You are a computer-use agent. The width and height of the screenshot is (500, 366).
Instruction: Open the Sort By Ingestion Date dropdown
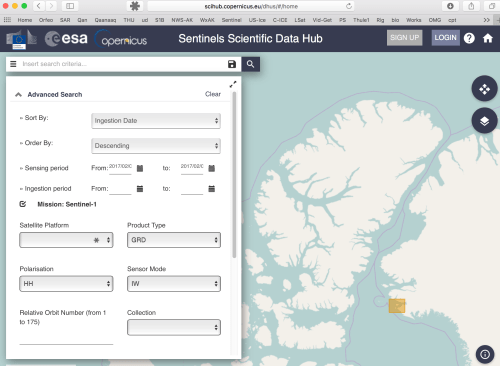(156, 121)
